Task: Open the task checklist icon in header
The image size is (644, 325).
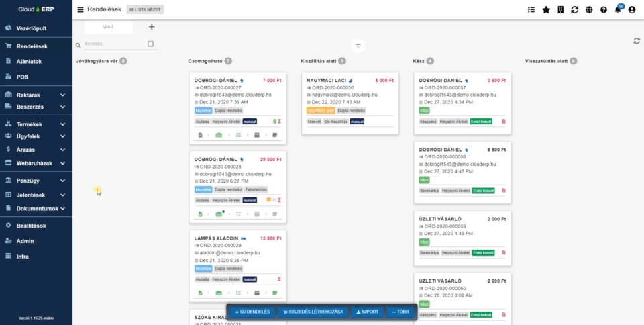Action: tap(532, 10)
